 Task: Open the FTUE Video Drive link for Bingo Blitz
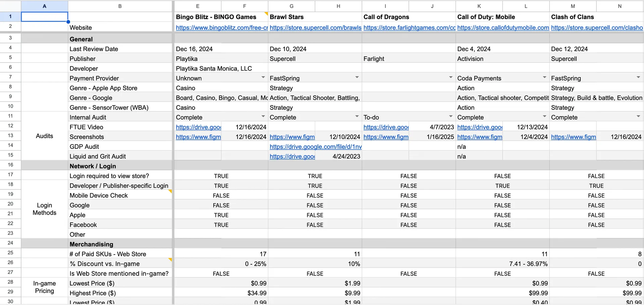click(198, 127)
